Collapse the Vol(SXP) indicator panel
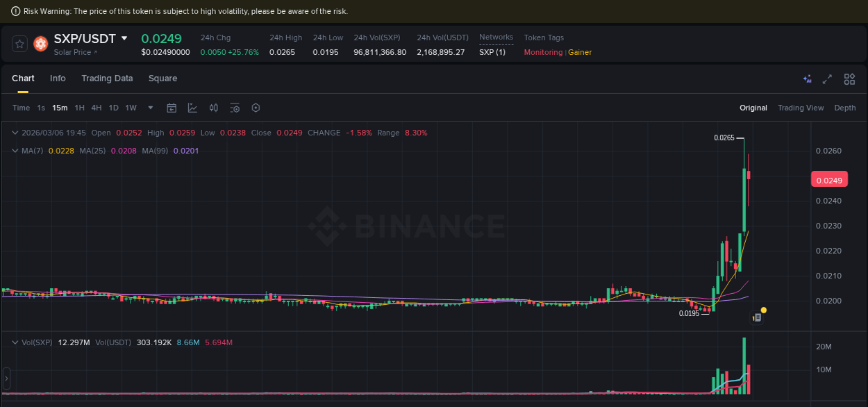The image size is (868, 407). 14,342
